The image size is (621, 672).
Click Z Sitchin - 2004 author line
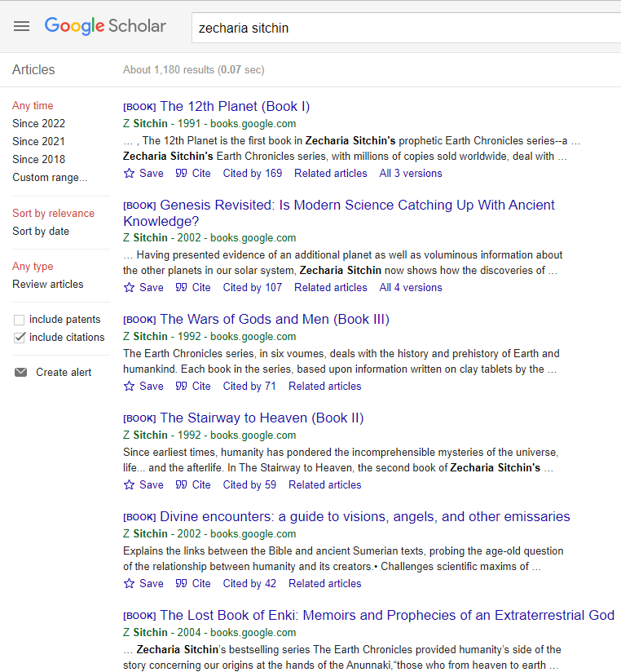[209, 632]
